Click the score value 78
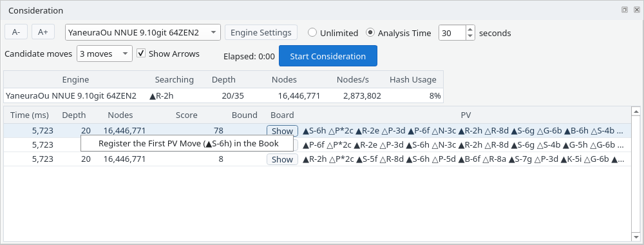 (218, 131)
